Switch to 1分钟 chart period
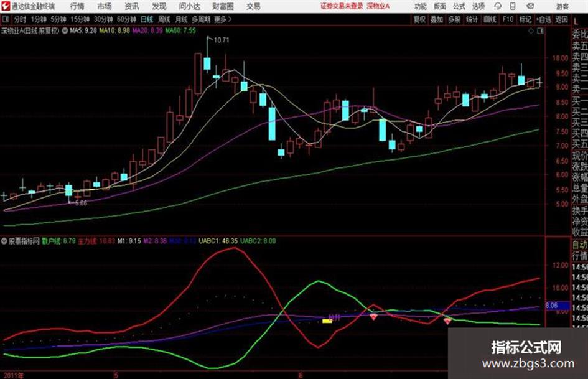 (39, 19)
